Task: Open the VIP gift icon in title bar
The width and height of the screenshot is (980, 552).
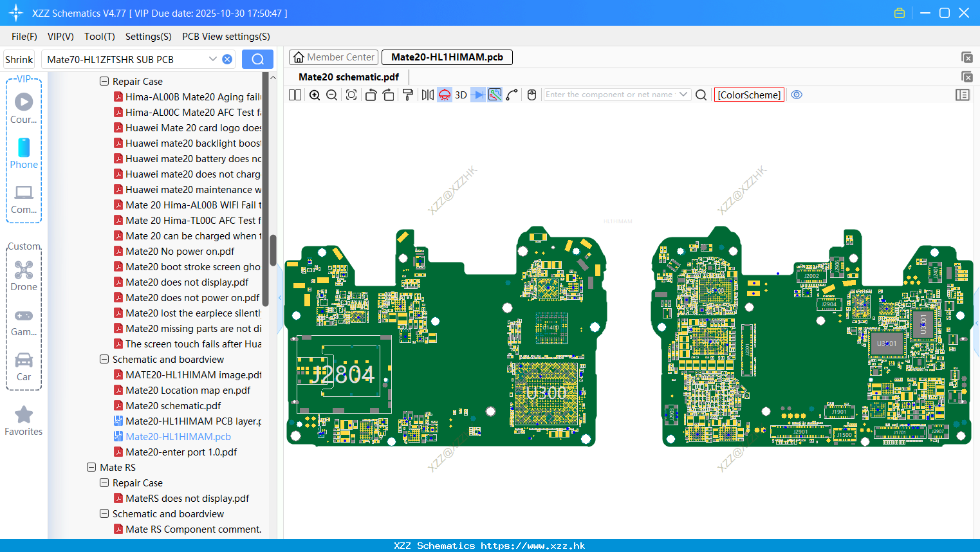Action: tap(900, 13)
